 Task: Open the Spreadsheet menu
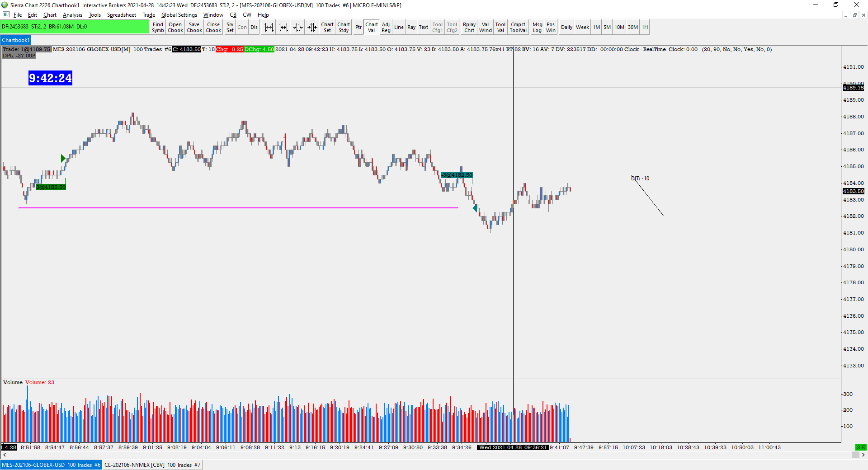tap(122, 15)
